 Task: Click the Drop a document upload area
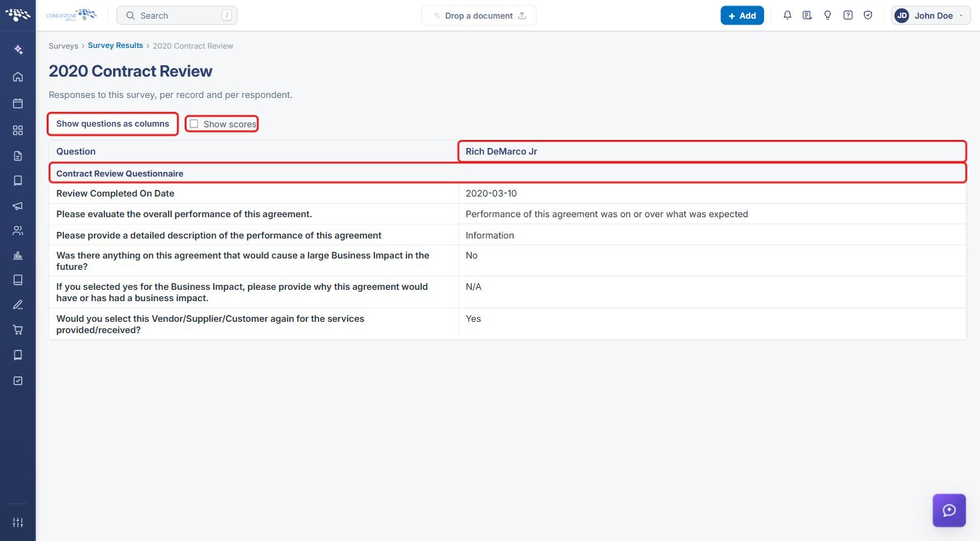click(x=479, y=15)
